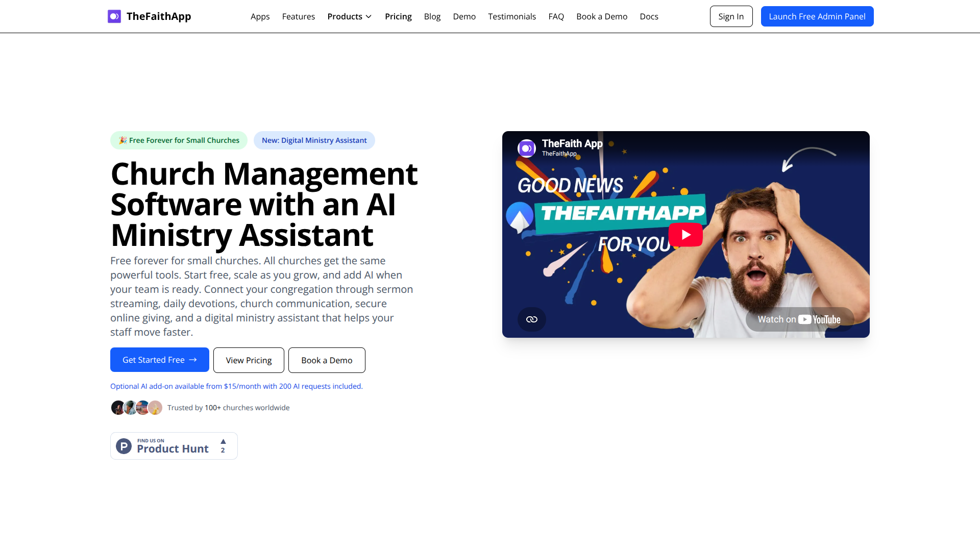
Task: Launch Free Admin Panel
Action: 817,16
